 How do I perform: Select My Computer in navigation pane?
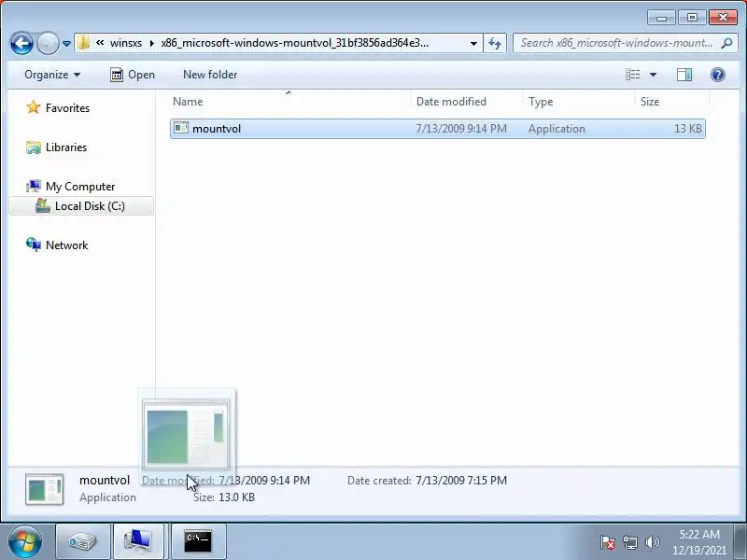(x=80, y=186)
